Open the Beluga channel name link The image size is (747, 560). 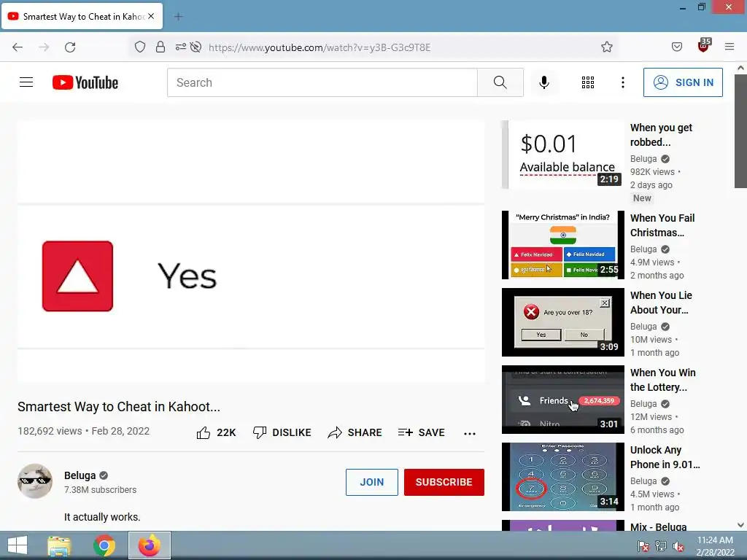(80, 475)
